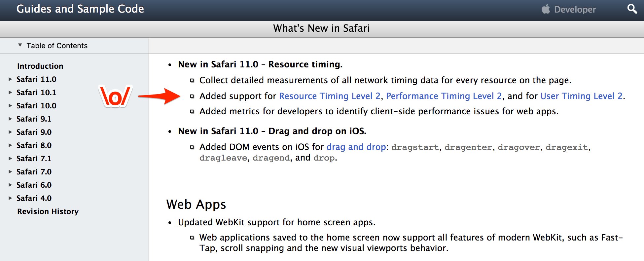Select Safari 9.0 in contents
This screenshot has height=261, width=644.
34,132
